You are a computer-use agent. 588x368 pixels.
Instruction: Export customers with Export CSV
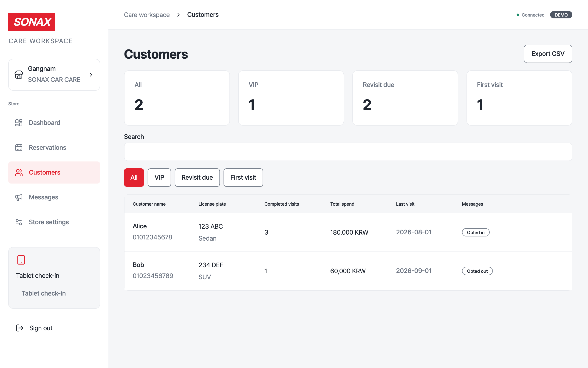coord(548,54)
